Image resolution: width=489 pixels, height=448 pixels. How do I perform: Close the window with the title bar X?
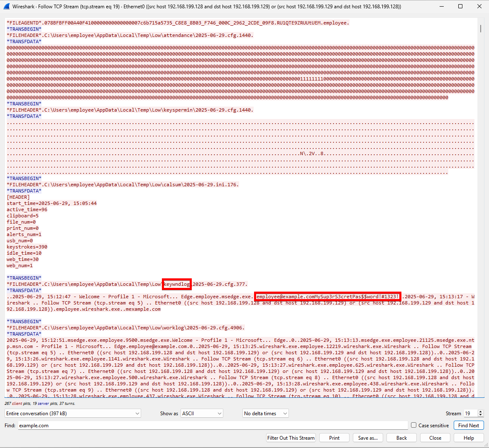click(x=479, y=6)
